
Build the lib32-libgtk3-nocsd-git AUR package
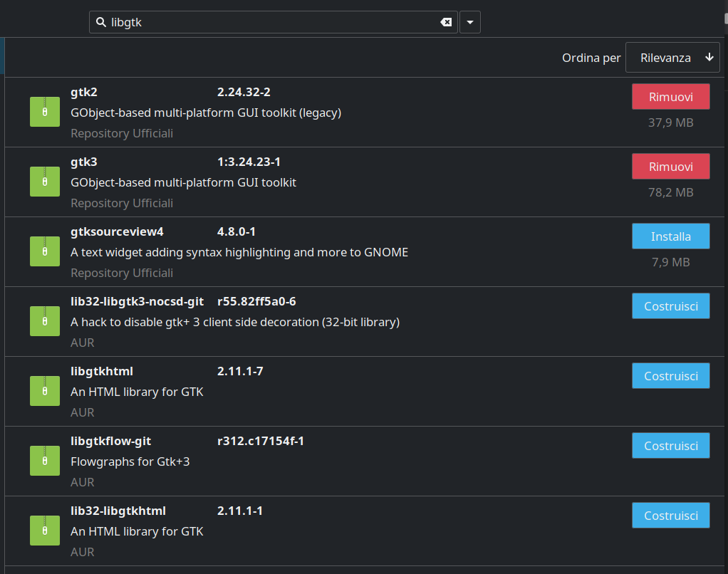tap(670, 306)
